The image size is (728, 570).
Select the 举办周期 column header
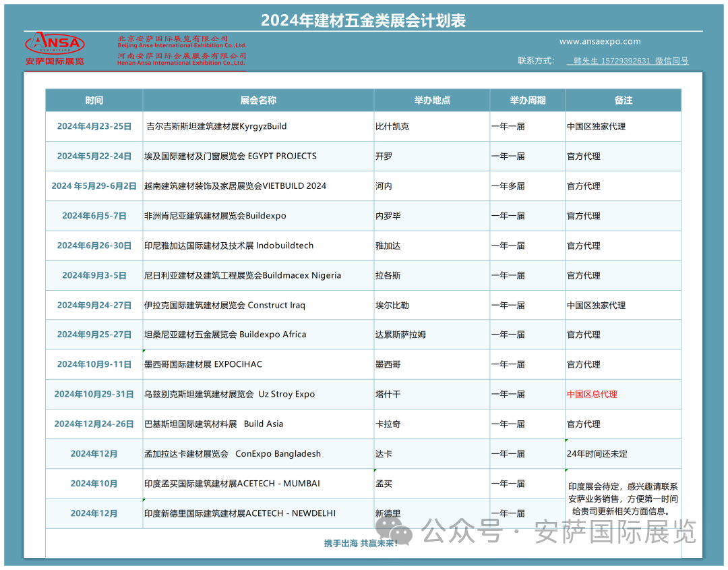[527, 101]
